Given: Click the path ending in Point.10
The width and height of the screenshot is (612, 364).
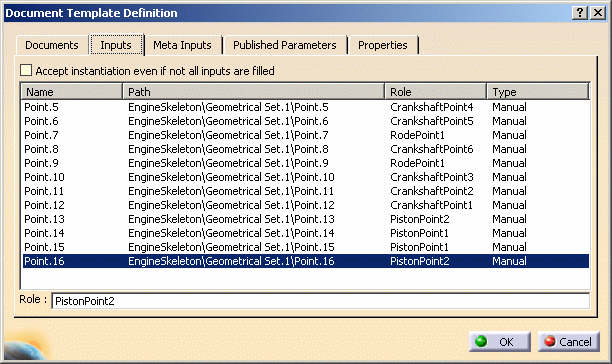Looking at the screenshot, I should pyautogui.click(x=231, y=177).
